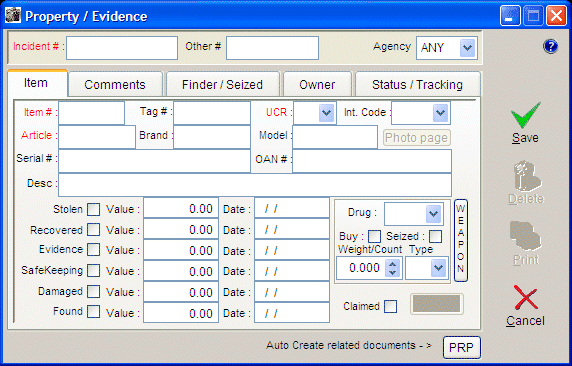Click the PRP button
This screenshot has width=572, height=366.
(461, 347)
